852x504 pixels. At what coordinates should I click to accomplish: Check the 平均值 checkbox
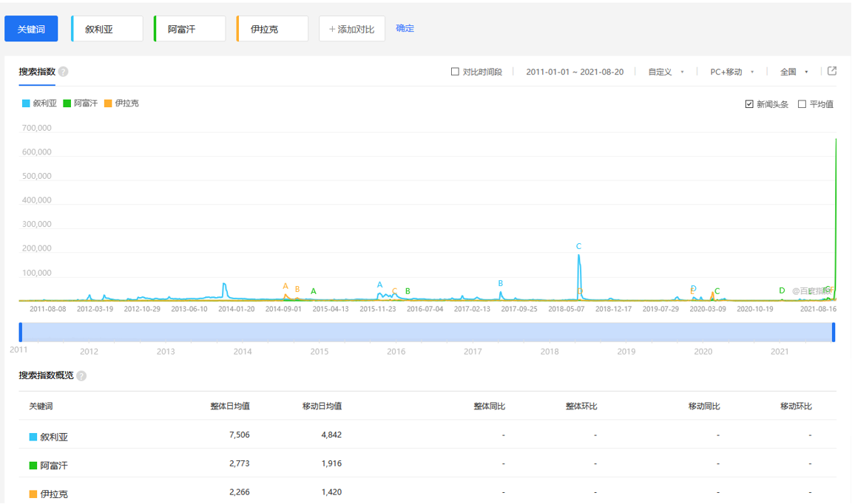[802, 104]
